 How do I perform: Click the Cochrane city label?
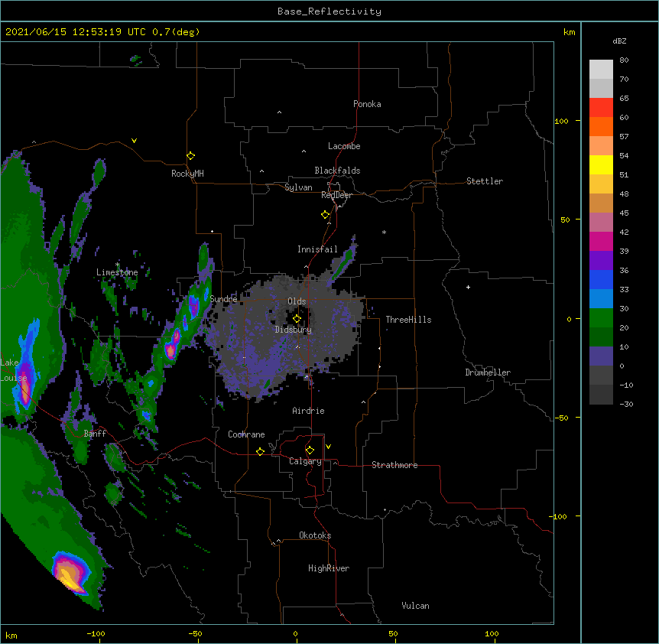coord(246,434)
